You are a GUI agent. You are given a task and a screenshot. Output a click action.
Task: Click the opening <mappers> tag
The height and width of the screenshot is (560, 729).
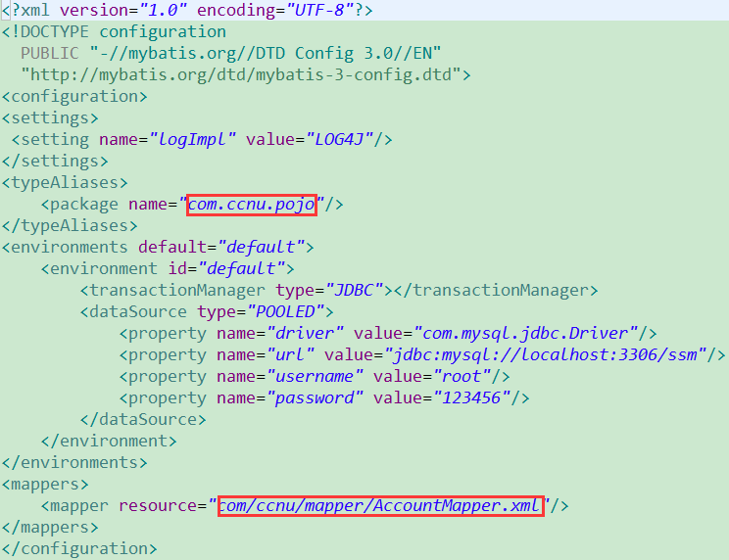coord(45,484)
